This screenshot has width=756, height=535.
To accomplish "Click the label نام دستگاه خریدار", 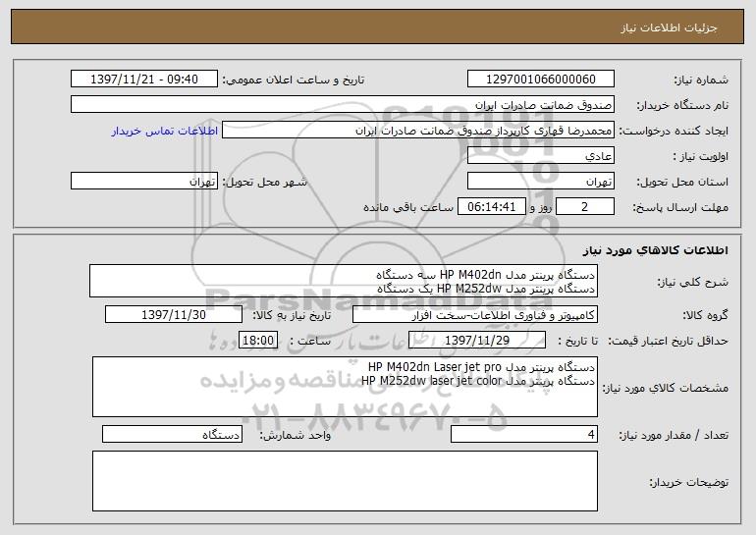I will tap(682, 105).
